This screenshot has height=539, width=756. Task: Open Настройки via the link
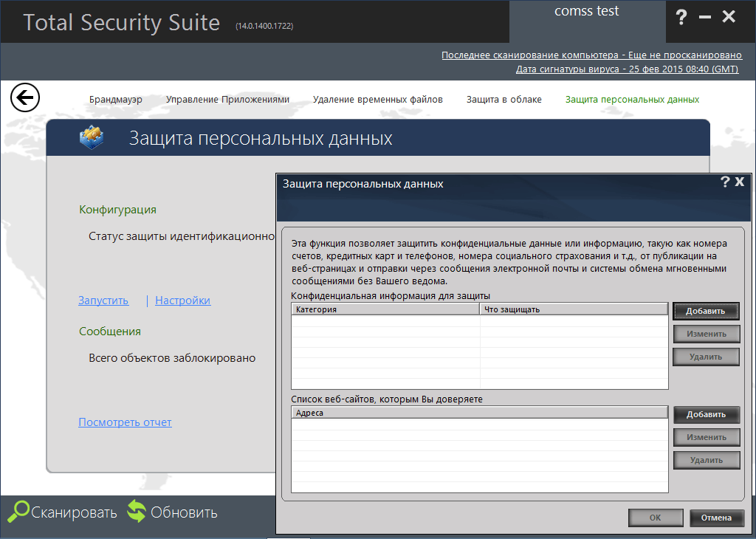[x=182, y=301]
